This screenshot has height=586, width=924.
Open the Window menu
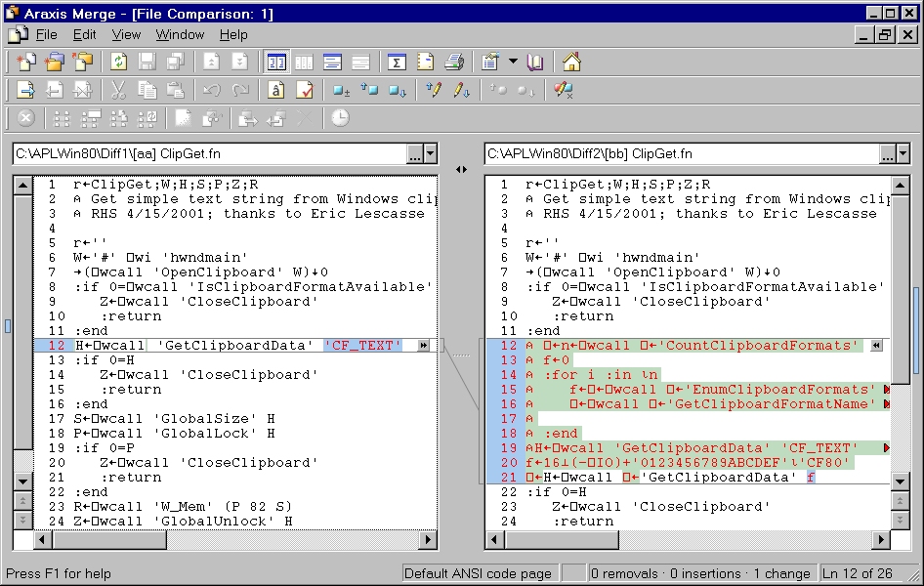click(180, 35)
